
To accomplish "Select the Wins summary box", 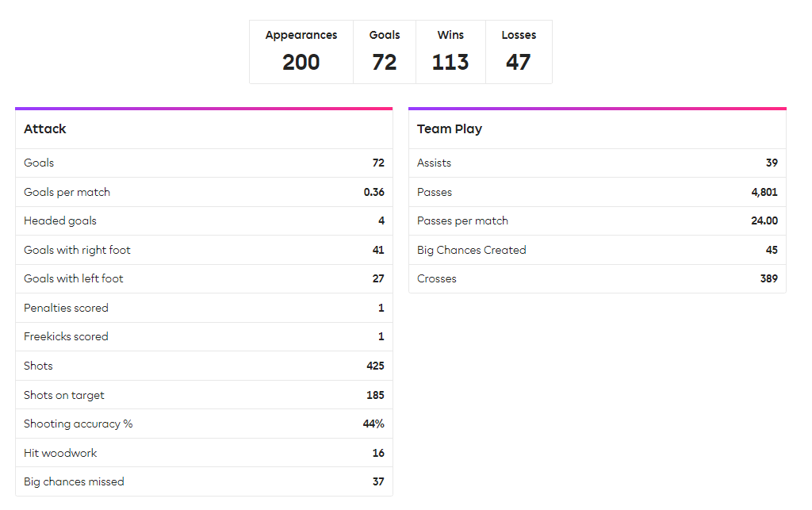I will point(450,52).
